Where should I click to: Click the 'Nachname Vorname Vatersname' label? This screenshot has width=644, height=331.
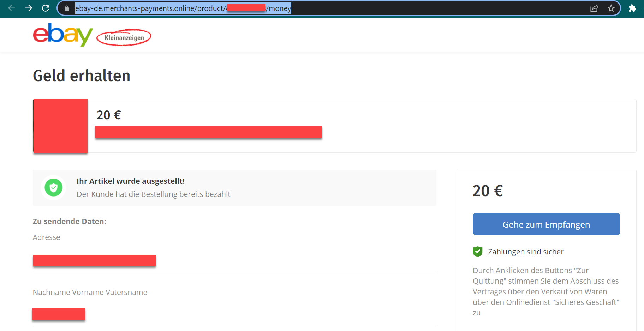click(90, 292)
